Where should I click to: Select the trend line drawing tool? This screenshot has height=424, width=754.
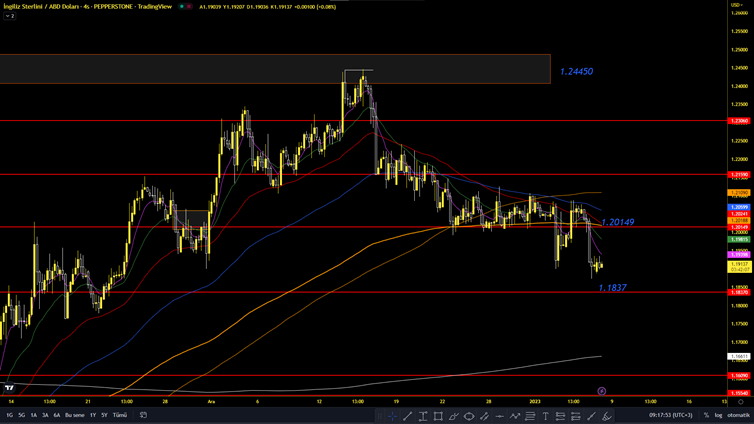pyautogui.click(x=407, y=415)
